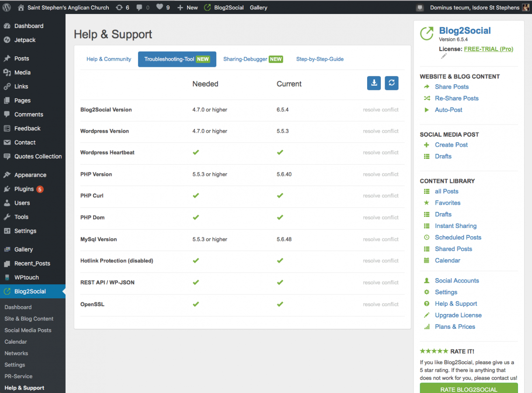Open PR-Service in Blog2Social submenu

[18, 376]
